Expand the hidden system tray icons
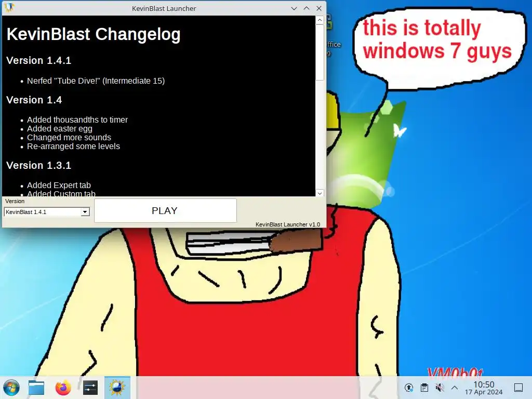Screen dimensions: 532x399 click(x=455, y=388)
